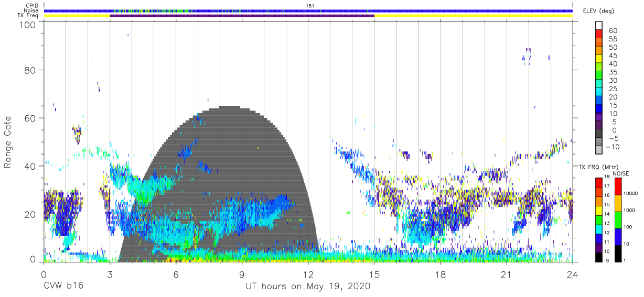Click the TX Freq row label above the plot
The image size is (644, 297).
pos(28,16)
